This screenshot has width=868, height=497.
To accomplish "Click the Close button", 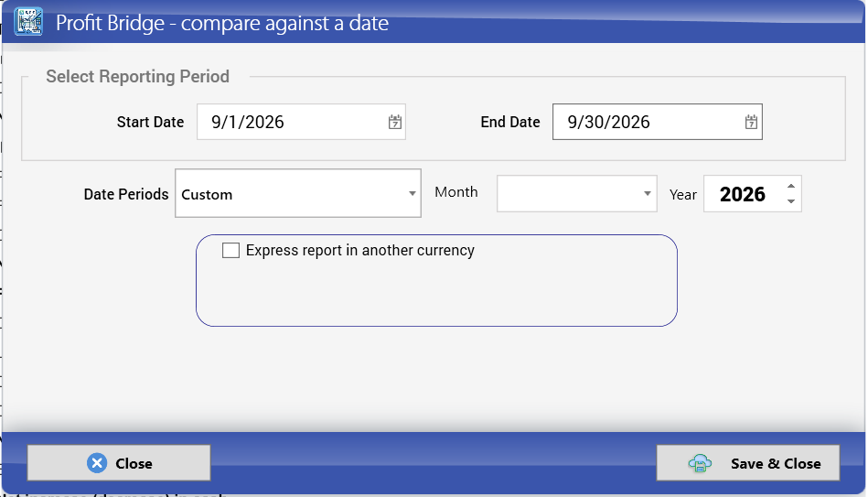I will click(x=119, y=462).
